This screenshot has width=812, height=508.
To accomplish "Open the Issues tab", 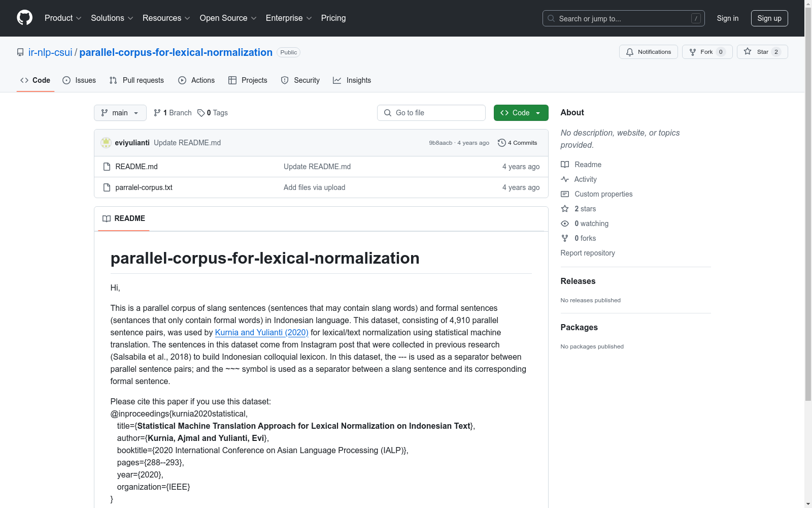I will tap(79, 80).
